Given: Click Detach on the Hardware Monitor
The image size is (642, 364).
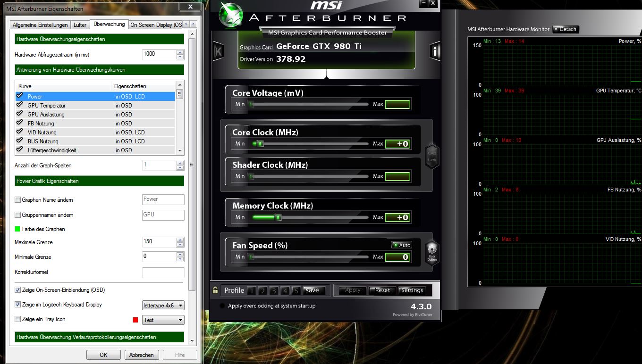Looking at the screenshot, I should (x=566, y=29).
